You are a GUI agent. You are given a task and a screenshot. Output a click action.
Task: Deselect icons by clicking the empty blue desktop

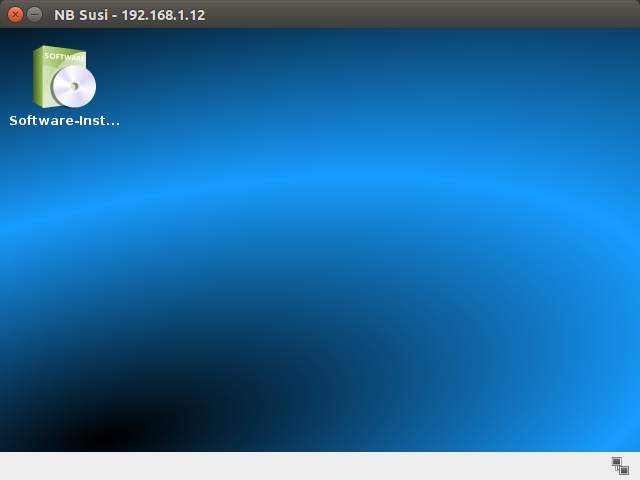click(400, 150)
